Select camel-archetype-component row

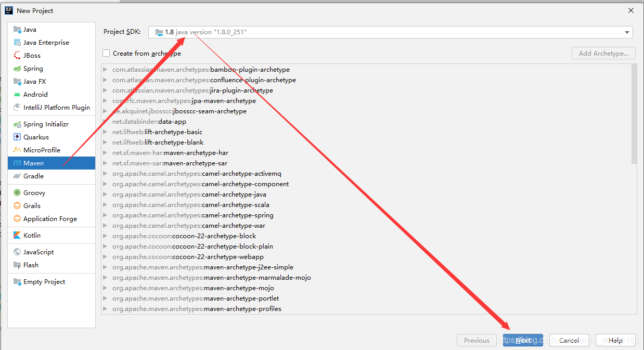[x=366, y=184]
